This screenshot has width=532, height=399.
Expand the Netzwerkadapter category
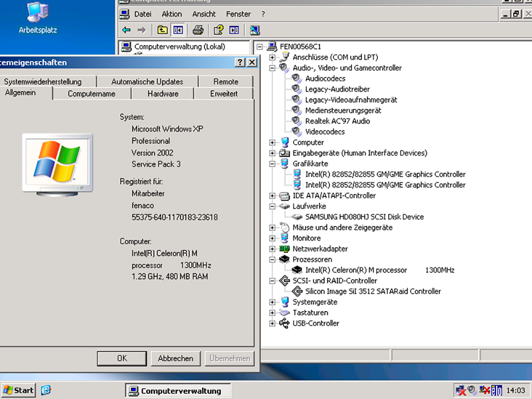pyautogui.click(x=272, y=249)
